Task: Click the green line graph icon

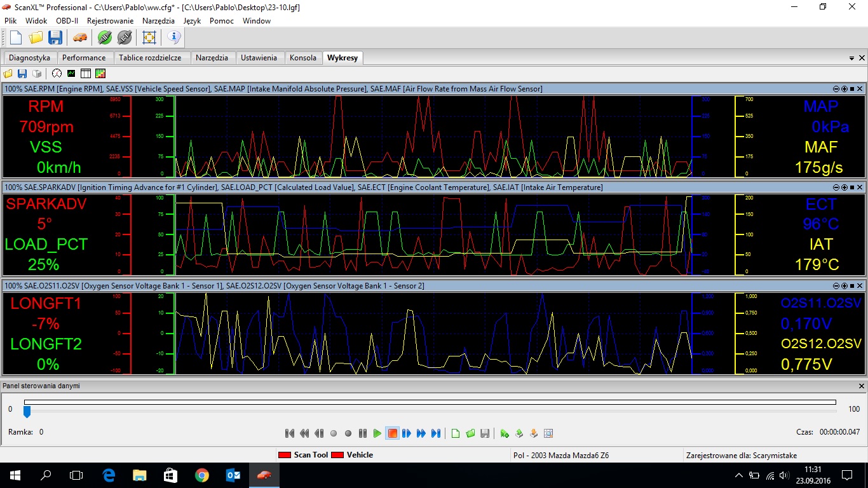Action: [71, 74]
